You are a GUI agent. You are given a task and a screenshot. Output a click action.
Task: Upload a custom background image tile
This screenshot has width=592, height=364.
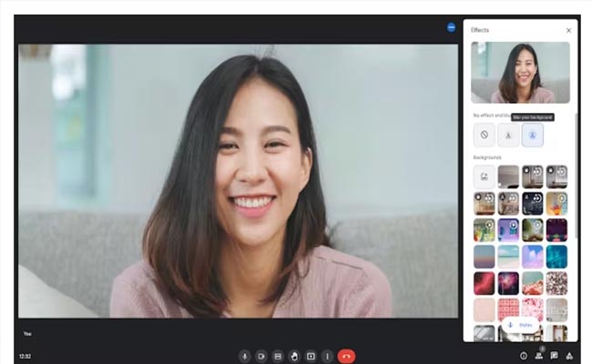(485, 177)
